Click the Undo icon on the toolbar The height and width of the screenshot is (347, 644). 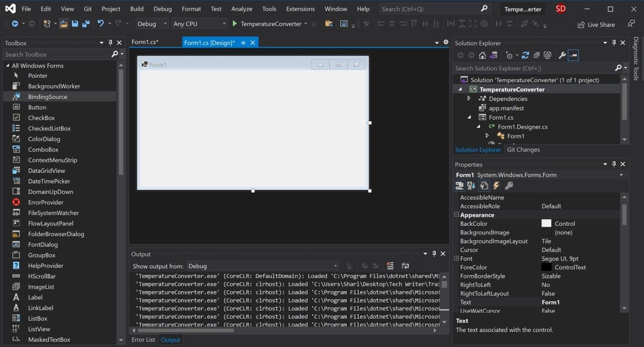(x=101, y=24)
